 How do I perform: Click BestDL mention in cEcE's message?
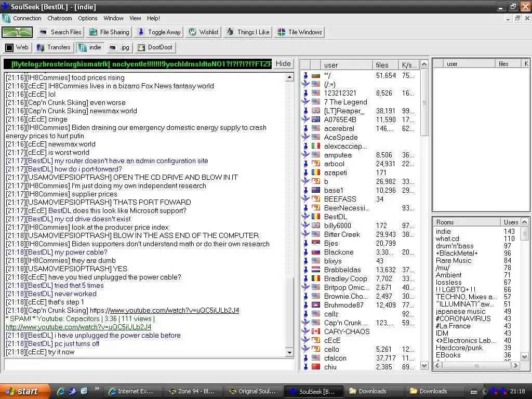click(60, 211)
